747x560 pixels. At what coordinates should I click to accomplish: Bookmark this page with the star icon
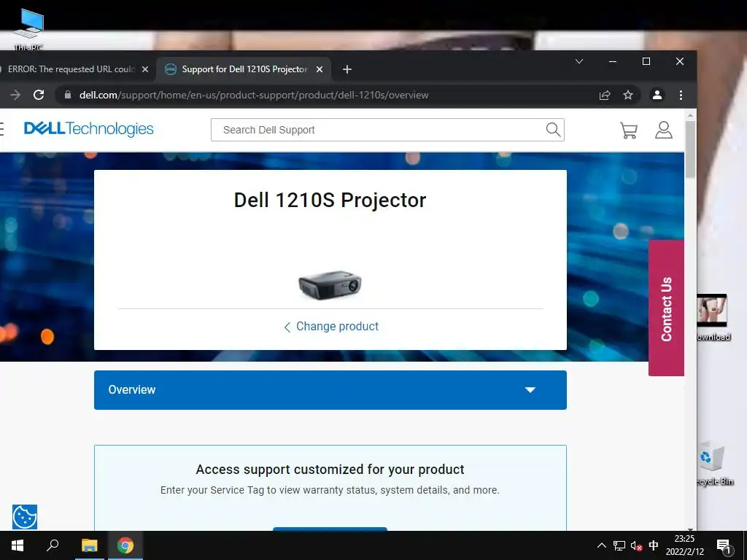[628, 96]
